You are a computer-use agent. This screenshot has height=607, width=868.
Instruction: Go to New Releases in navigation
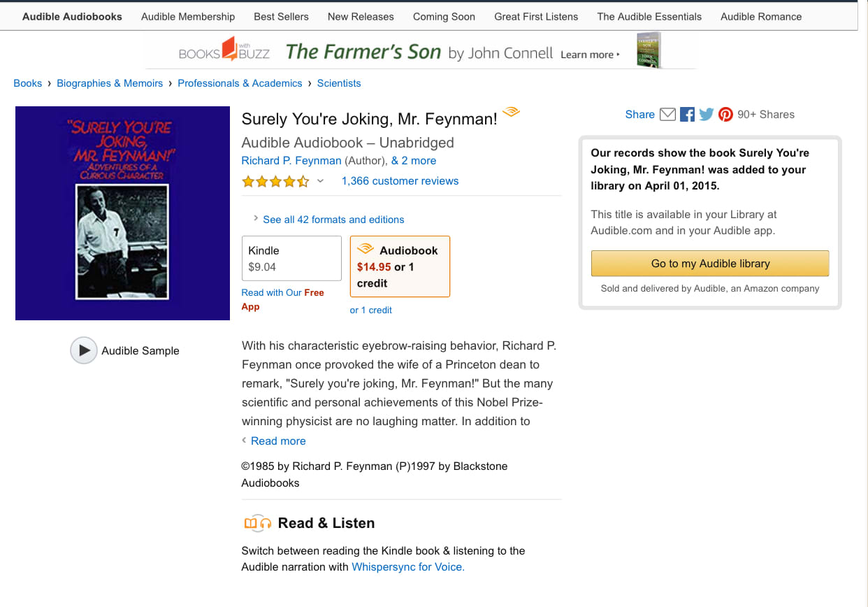[x=361, y=16]
